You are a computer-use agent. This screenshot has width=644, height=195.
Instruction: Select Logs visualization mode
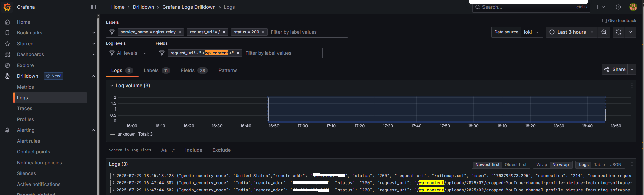tap(584, 165)
